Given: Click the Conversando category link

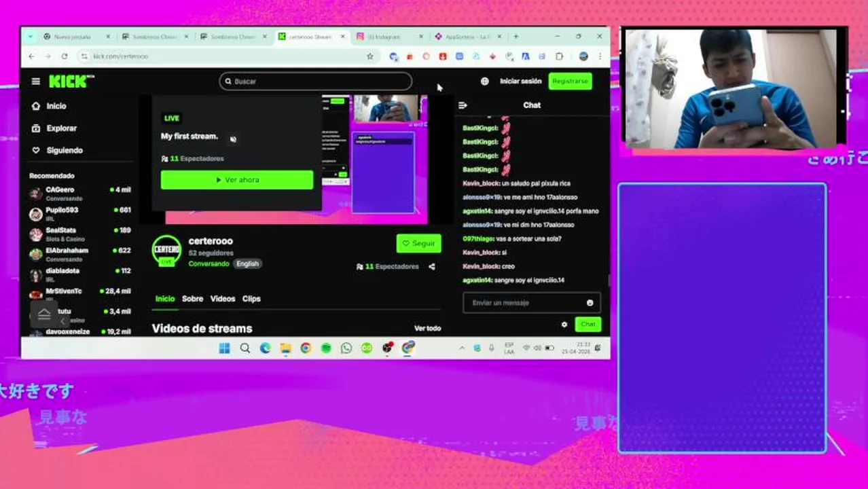Looking at the screenshot, I should [209, 264].
